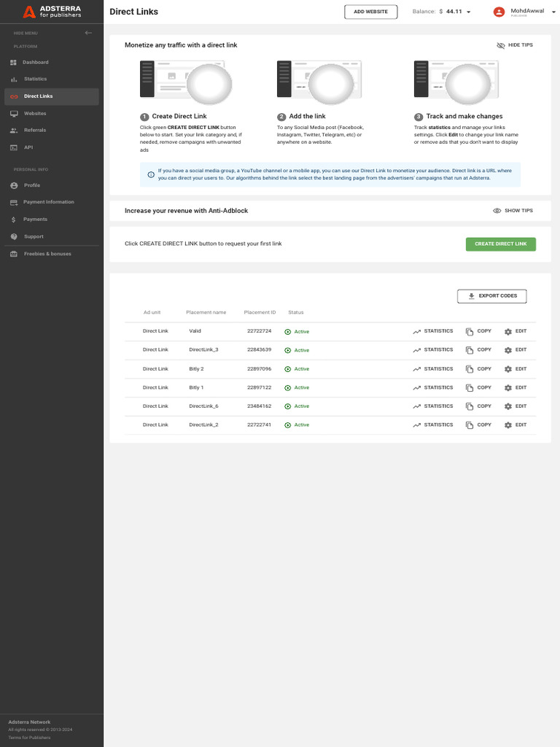Click the info icon in blue notice

[x=151, y=174]
